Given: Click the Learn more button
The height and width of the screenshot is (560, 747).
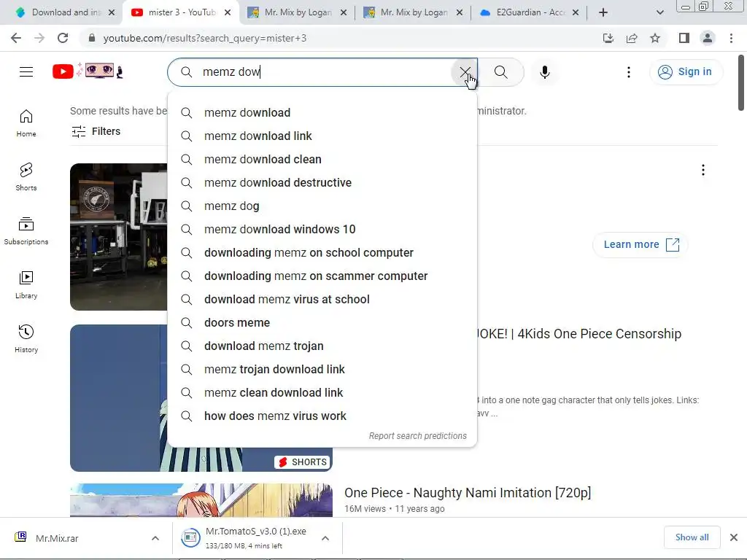Looking at the screenshot, I should coord(640,245).
